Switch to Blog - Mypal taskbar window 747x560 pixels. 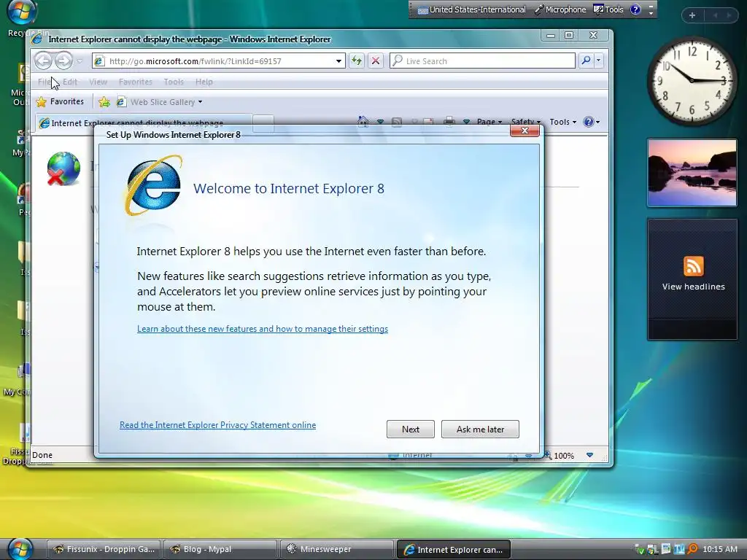tap(220, 549)
